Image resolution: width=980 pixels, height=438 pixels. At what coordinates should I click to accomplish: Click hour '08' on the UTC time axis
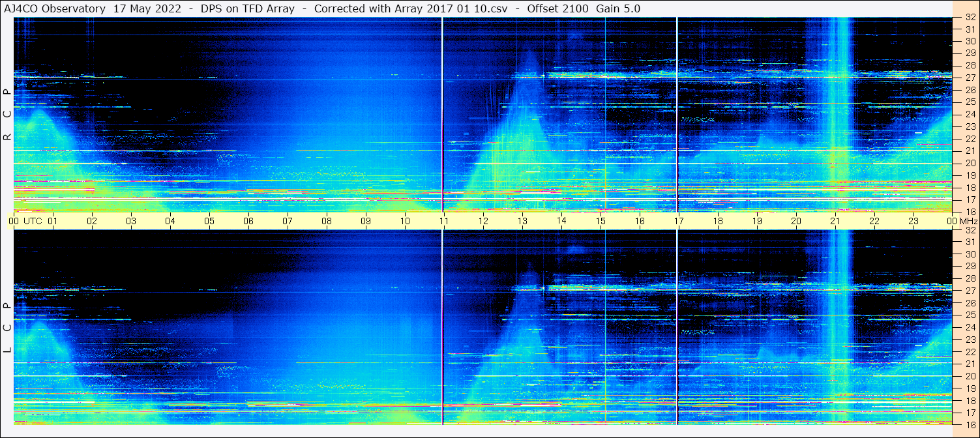click(x=327, y=221)
